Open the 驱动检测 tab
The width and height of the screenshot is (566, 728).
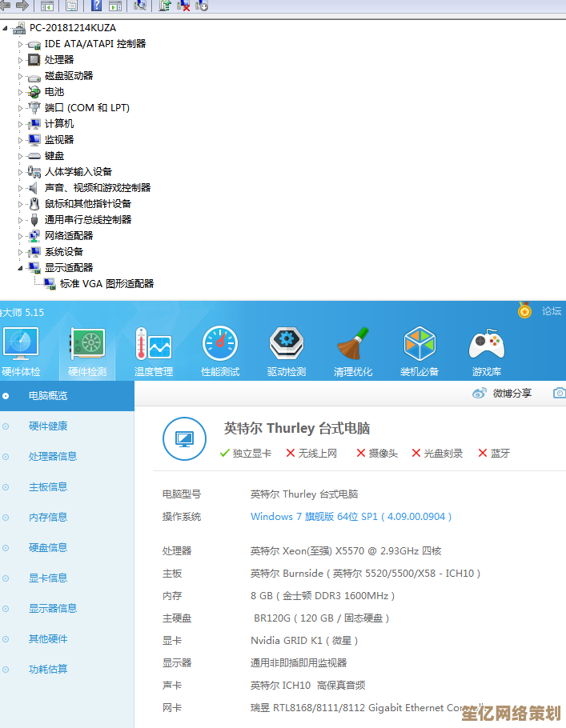click(287, 351)
